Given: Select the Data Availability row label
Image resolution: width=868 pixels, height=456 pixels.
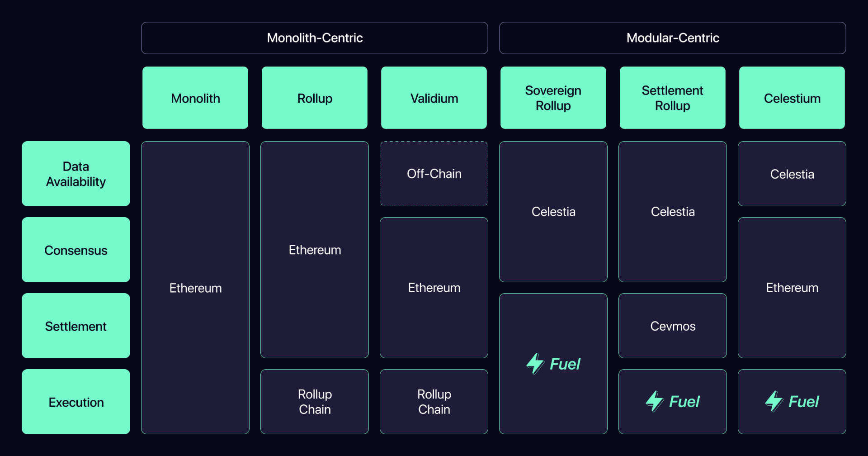Looking at the screenshot, I should (76, 174).
